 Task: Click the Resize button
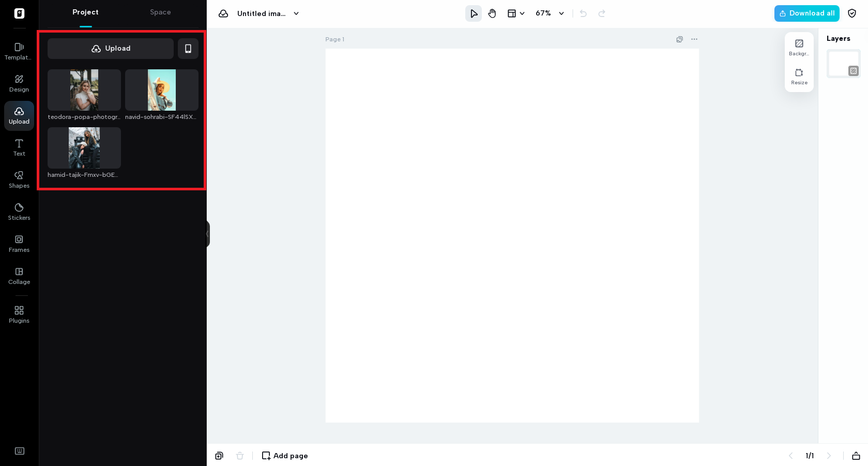(799, 77)
